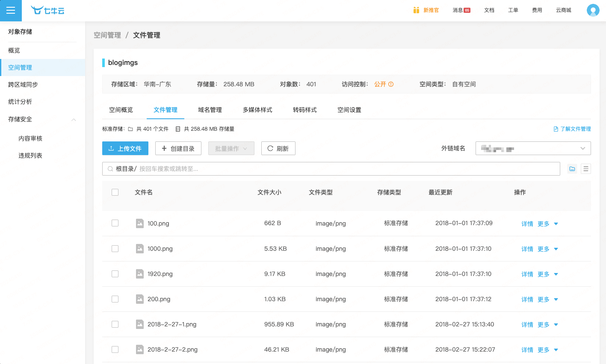Check the box for 2018-2-27-1.png
The width and height of the screenshot is (606, 364).
tap(115, 324)
